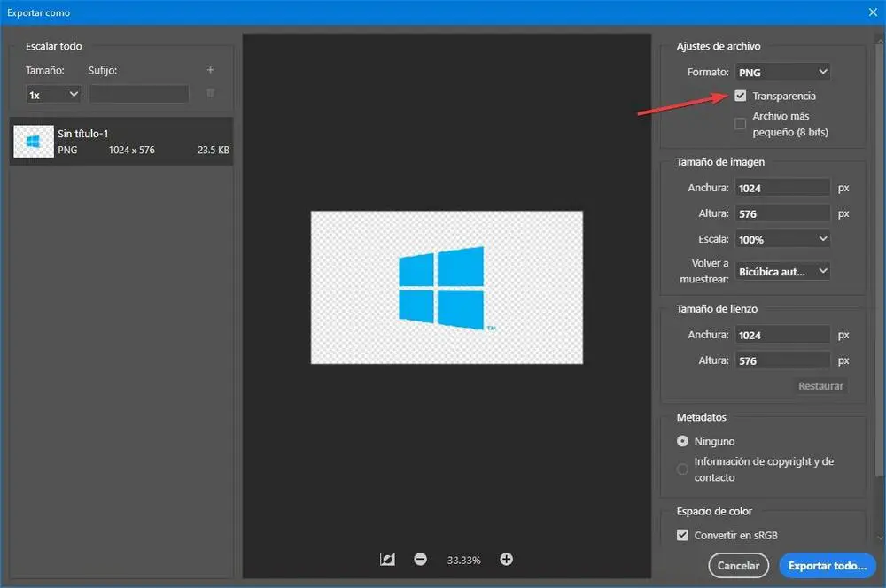Click the Exportar todo button

(828, 565)
